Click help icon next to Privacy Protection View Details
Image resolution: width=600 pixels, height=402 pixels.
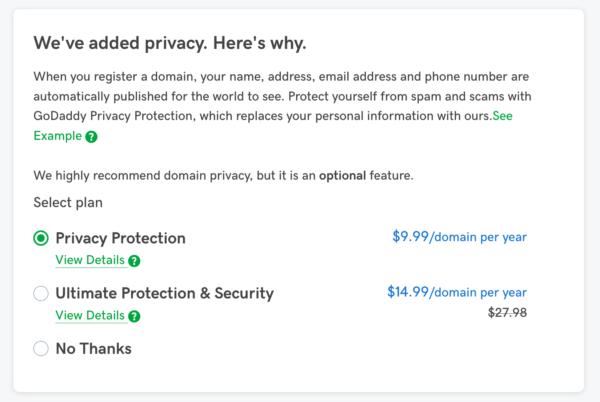coord(134,261)
